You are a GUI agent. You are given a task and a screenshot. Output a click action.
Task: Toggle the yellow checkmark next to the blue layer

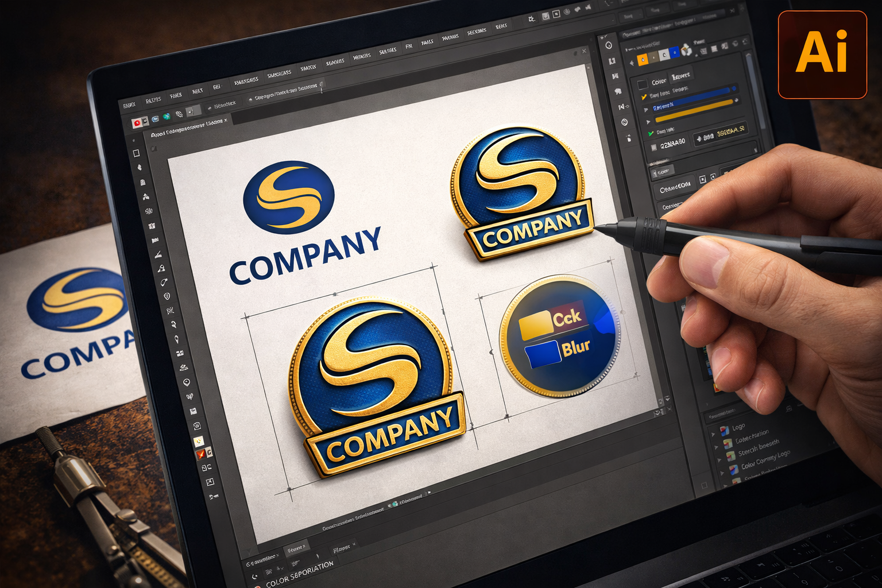pos(643,96)
